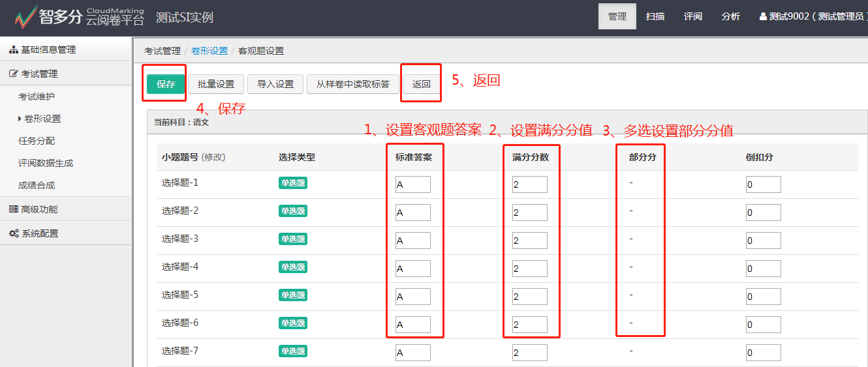Click the user avatar icon beside 测试9002

tap(763, 16)
